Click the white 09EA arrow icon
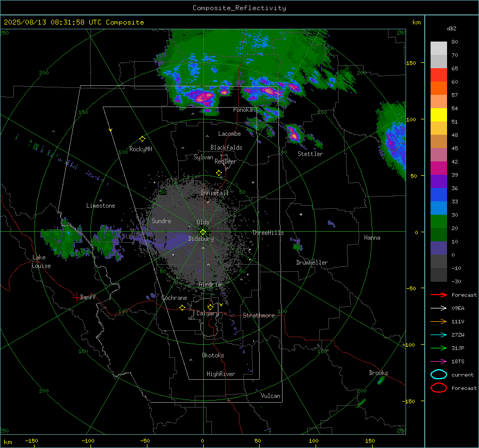The width and height of the screenshot is (479, 448). 439,308
